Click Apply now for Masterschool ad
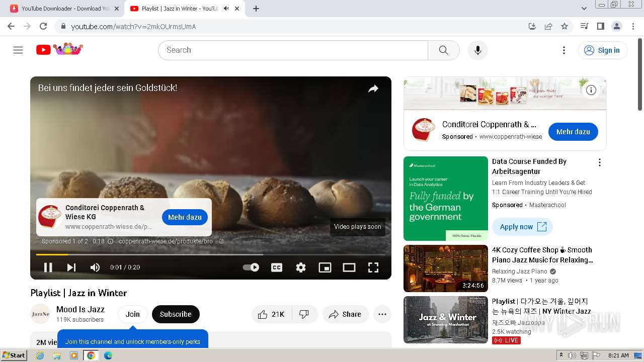The height and width of the screenshot is (362, 644). coord(522,227)
